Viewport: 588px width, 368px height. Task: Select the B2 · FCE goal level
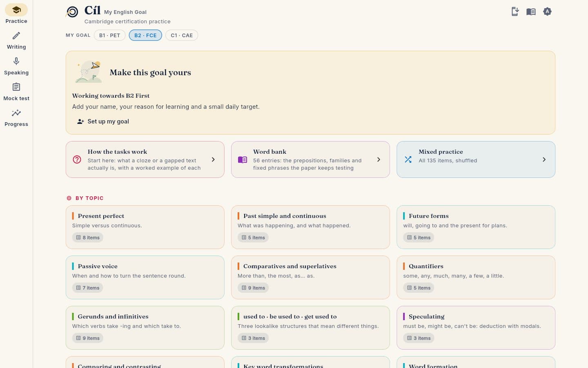[145, 36]
